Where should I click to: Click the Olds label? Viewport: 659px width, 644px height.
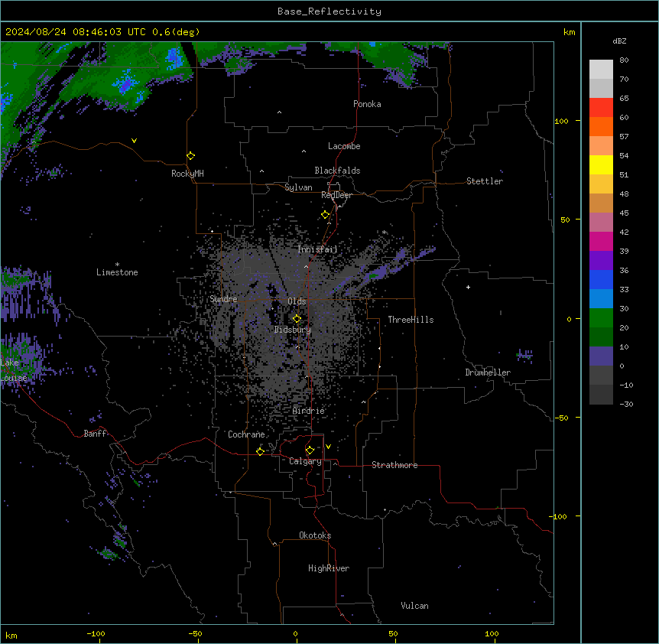coord(297,301)
